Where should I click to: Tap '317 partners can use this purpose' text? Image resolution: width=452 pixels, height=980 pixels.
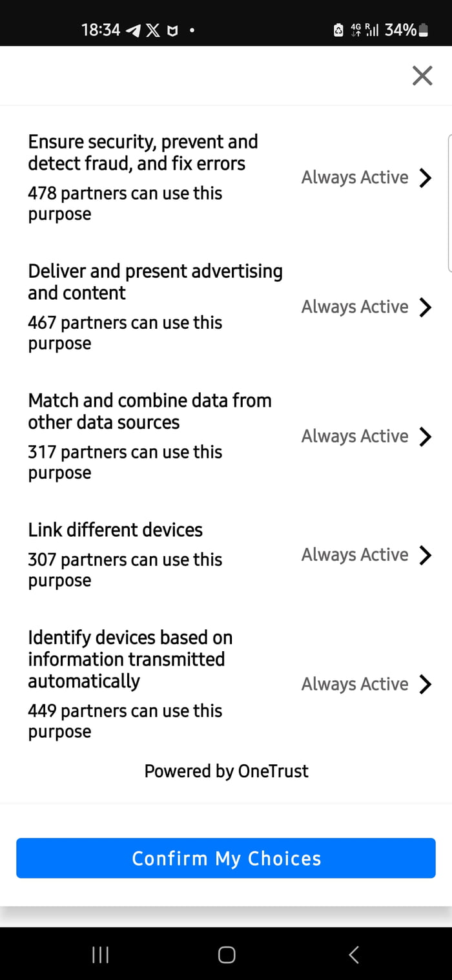125,462
